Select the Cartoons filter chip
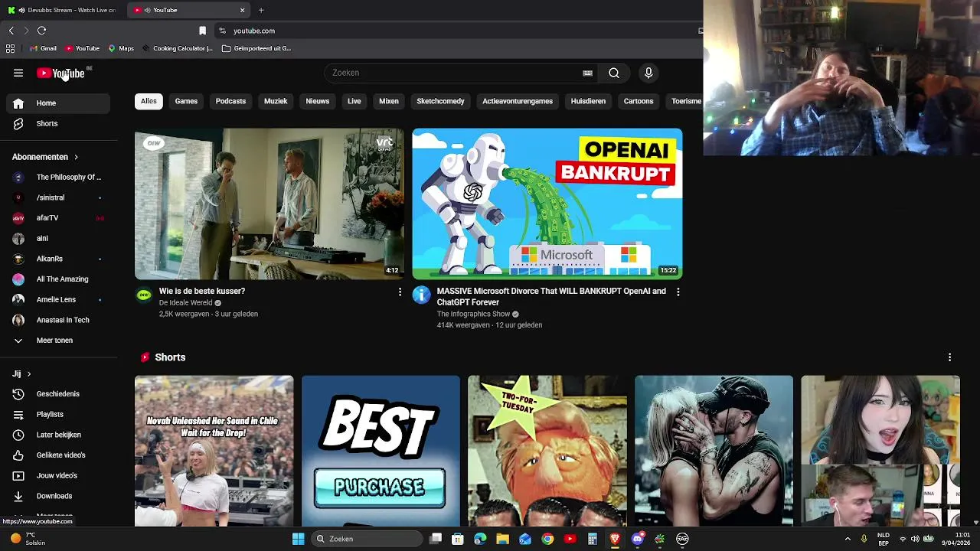The image size is (980, 551). click(x=639, y=101)
